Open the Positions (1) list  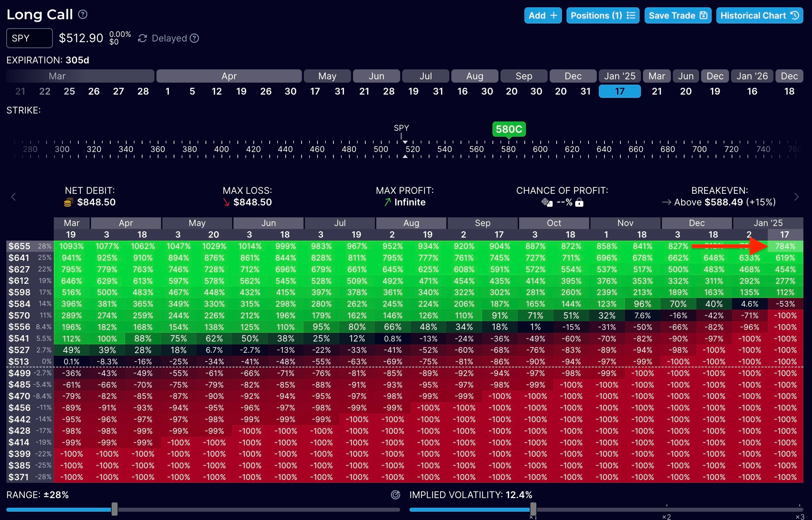pos(603,16)
